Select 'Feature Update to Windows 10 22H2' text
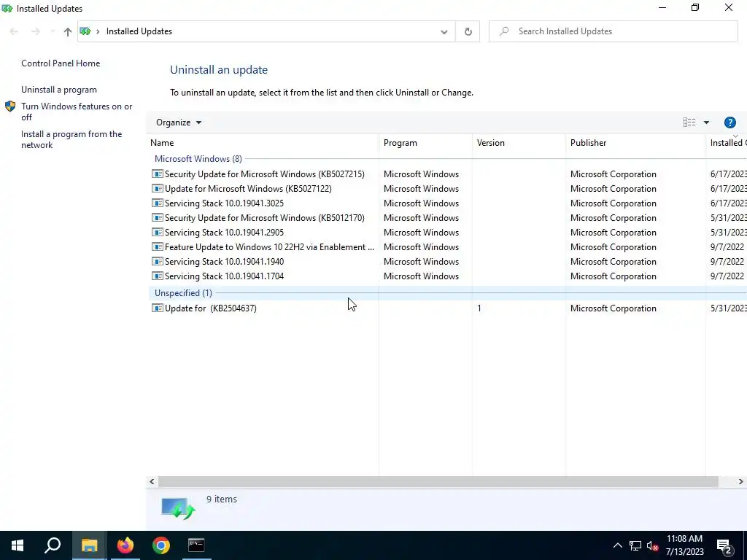The width and height of the screenshot is (747, 560). click(269, 247)
